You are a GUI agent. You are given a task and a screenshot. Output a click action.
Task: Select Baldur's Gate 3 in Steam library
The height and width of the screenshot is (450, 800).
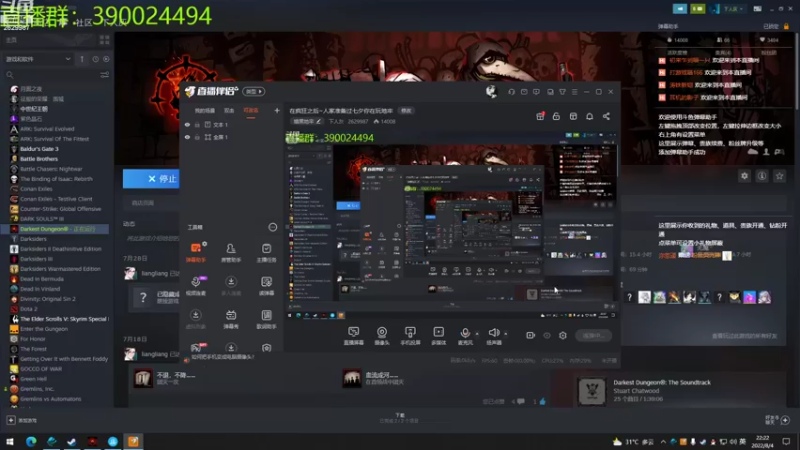(x=39, y=149)
